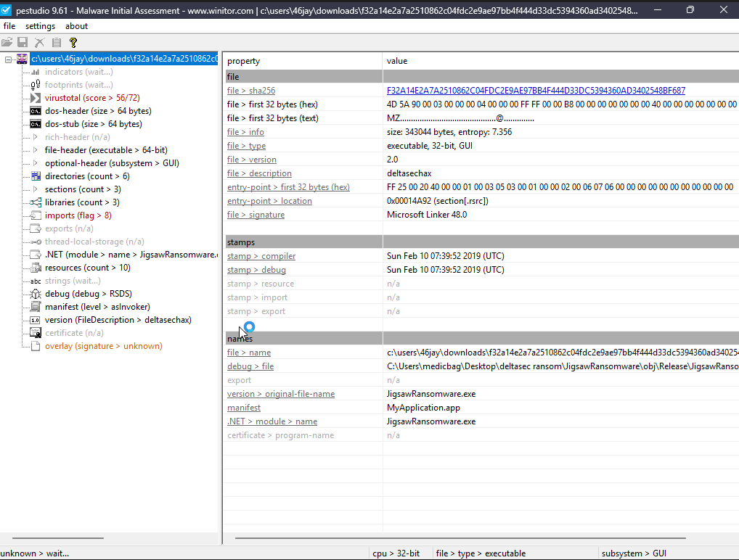Click the 'version > original-file-name' property link
Viewport: 739px width, 560px height.
point(281,394)
